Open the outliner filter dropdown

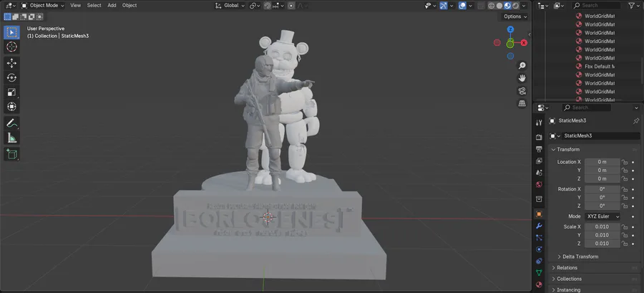coord(633,6)
